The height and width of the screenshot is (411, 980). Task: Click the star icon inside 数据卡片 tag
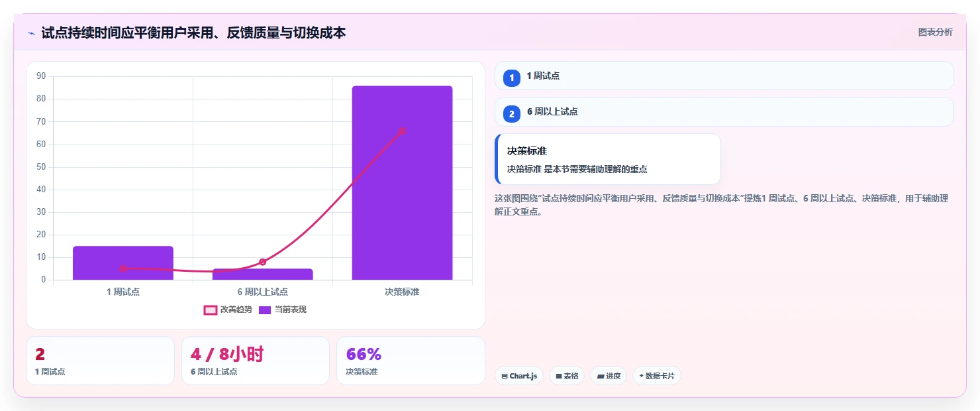(x=642, y=377)
